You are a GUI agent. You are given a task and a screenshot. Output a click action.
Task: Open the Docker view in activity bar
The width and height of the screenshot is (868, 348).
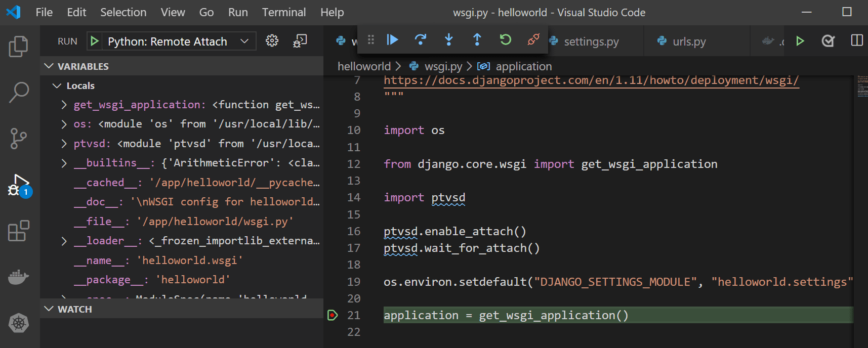[19, 277]
